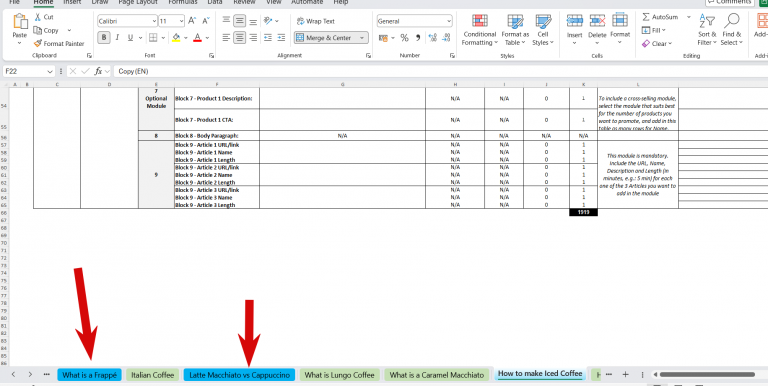Toggle Bold formatting button
Image resolution: width=768 pixels, height=386 pixels.
coord(104,38)
